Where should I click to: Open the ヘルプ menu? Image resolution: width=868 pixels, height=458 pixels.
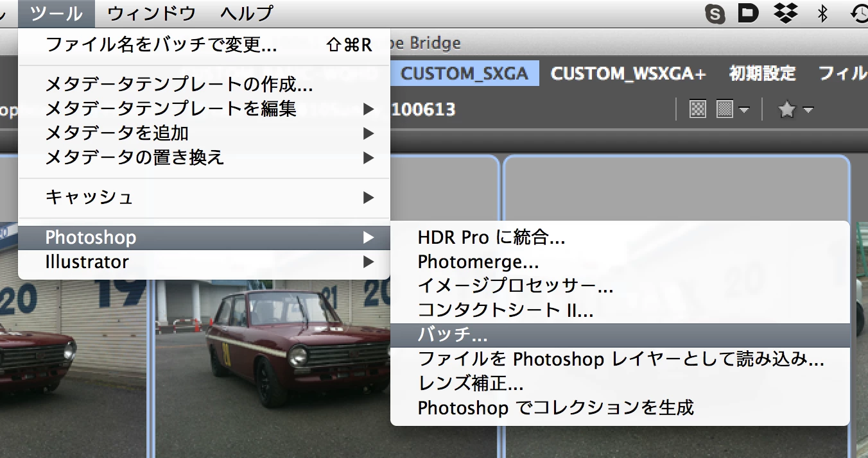click(x=246, y=13)
